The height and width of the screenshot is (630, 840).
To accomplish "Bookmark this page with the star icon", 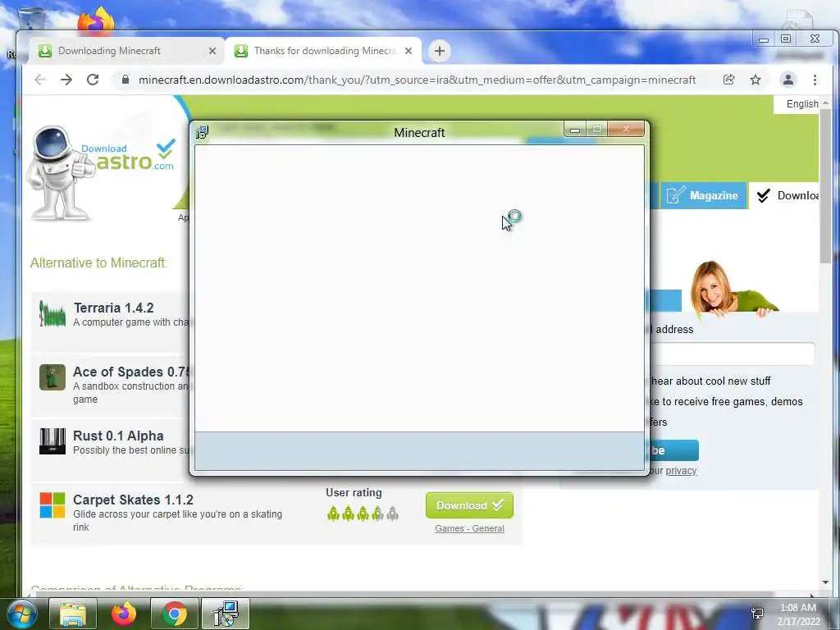I will (756, 80).
